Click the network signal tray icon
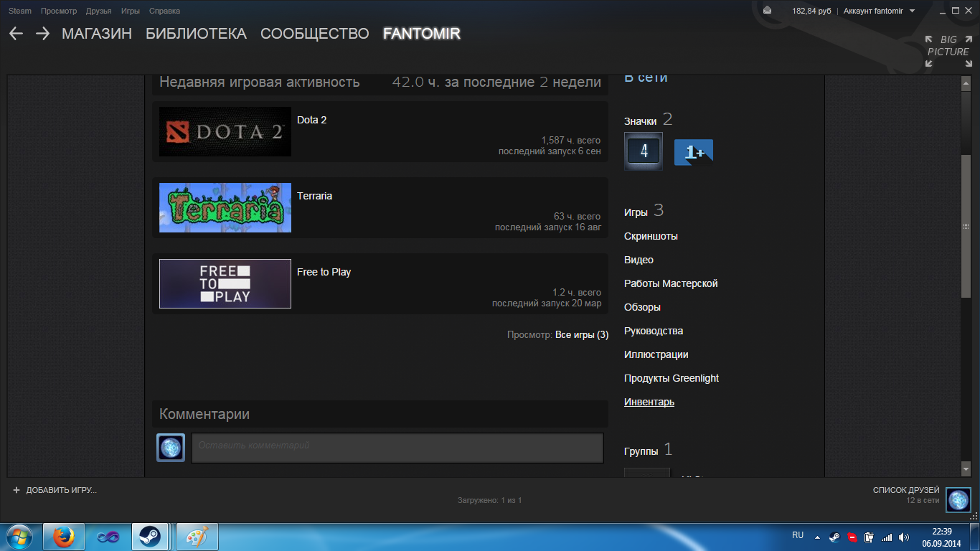Viewport: 980px width, 551px height. (x=887, y=537)
